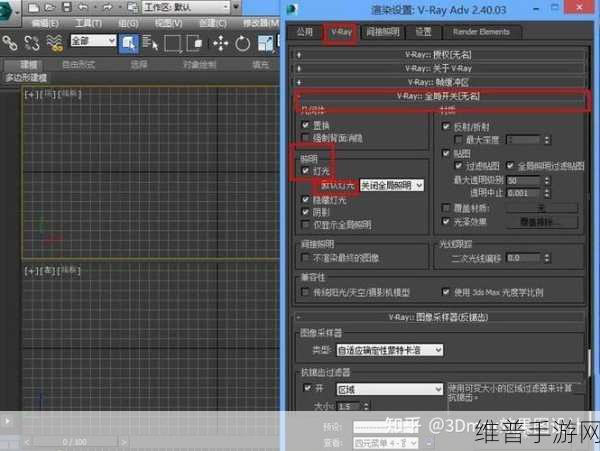Choose the Rectangular Selection Region tool
This screenshot has height=451, width=600.
pyautogui.click(x=173, y=43)
